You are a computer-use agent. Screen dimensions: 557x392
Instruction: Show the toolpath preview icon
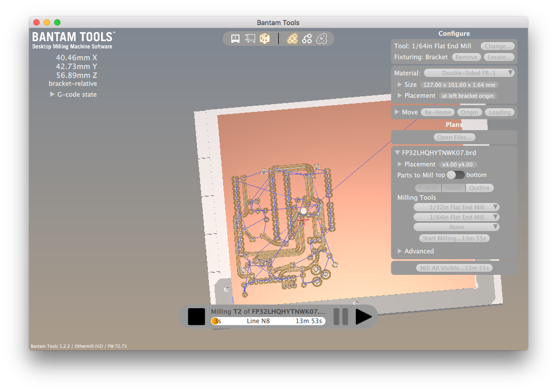click(292, 39)
